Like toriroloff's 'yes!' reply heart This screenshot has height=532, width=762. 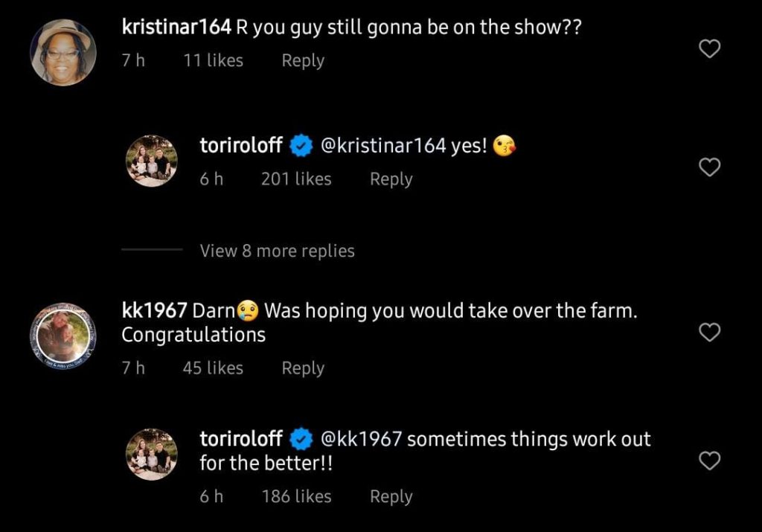711,168
